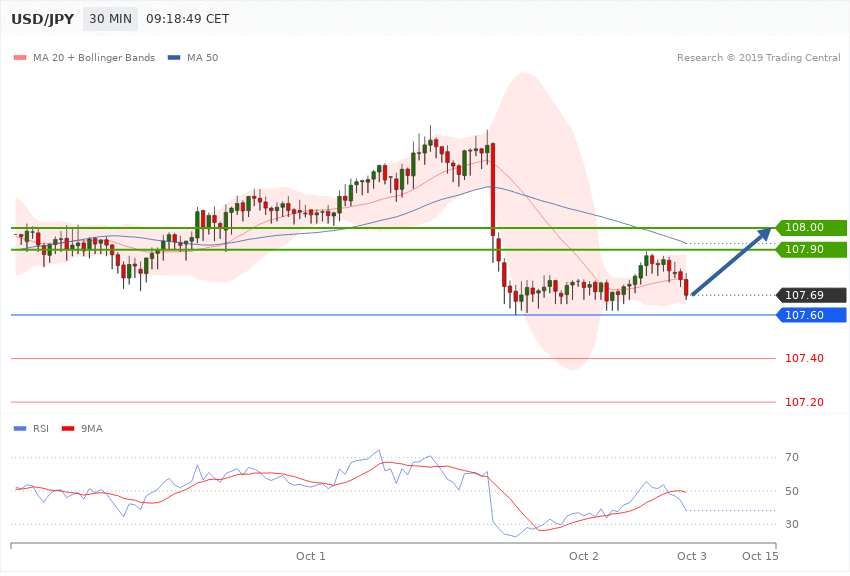Screen dimensions: 850x576
Task: Click the RSI 70 level label
Action: 792,457
